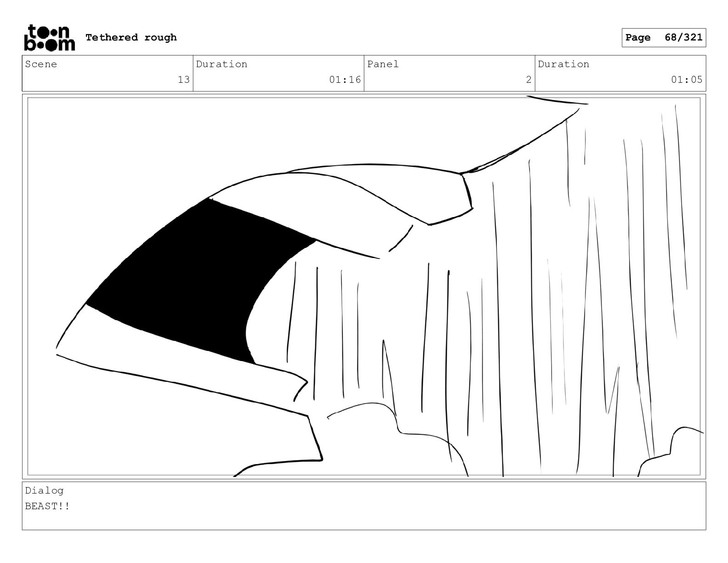Select panel number '2'
The image size is (728, 563).
coord(529,80)
